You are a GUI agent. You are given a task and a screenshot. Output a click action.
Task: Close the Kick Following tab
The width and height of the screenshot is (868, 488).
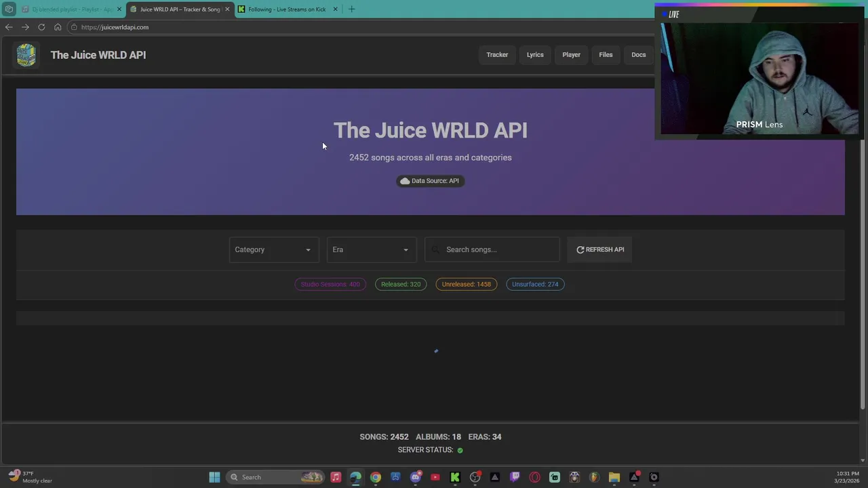pos(335,9)
